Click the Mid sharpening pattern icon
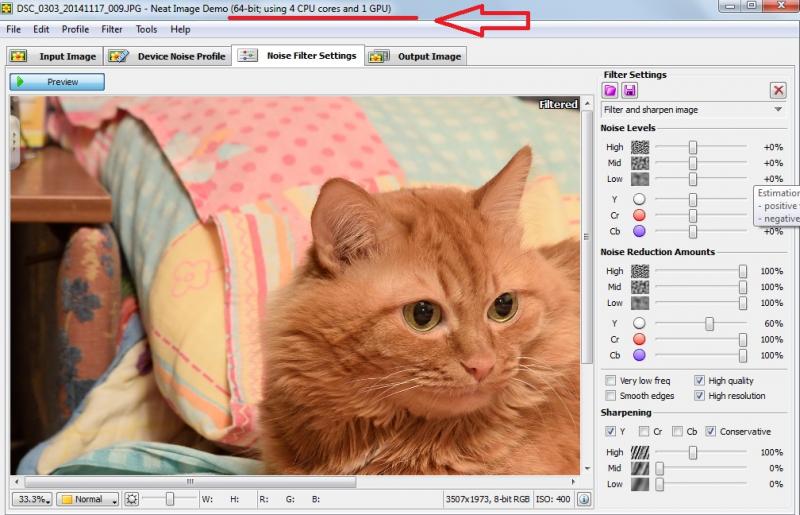800x515 pixels. (x=640, y=468)
